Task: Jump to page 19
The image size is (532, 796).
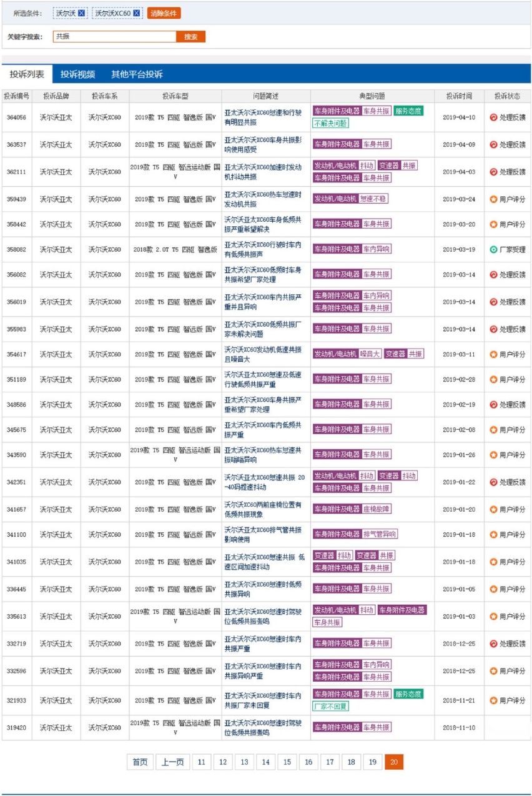Action: click(x=373, y=762)
